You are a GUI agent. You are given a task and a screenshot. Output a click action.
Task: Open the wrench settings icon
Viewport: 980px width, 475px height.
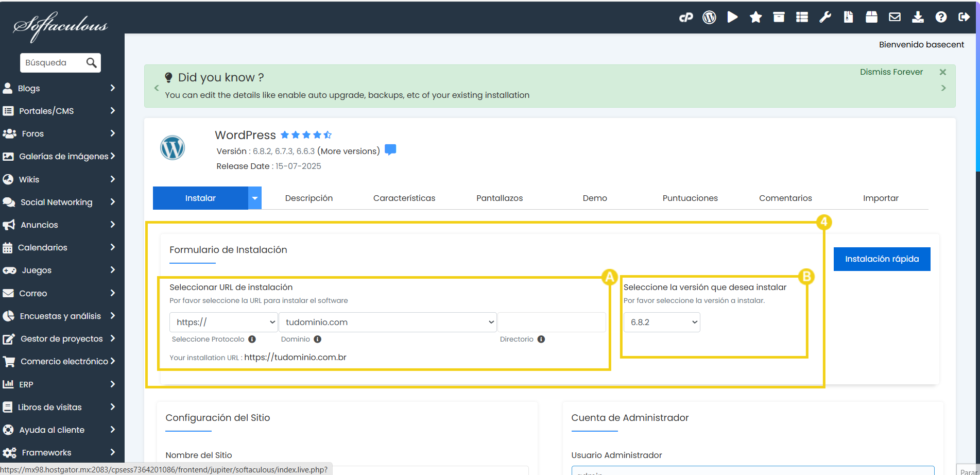point(825,17)
